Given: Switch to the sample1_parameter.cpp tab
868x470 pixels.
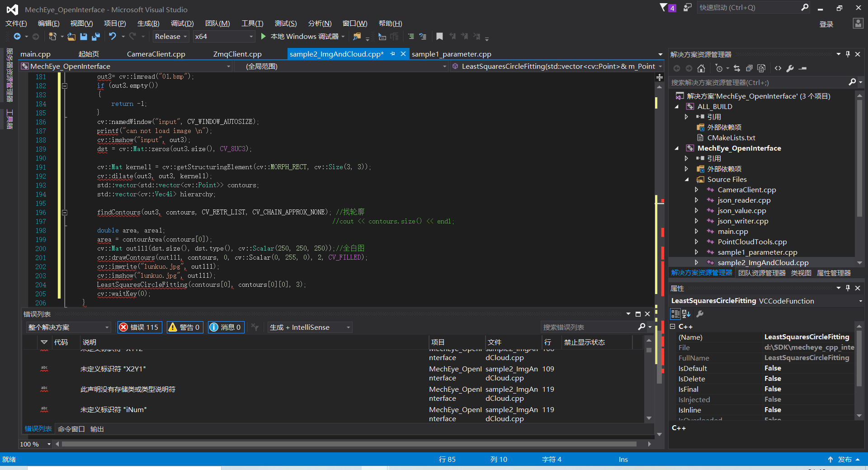Looking at the screenshot, I should click(451, 54).
